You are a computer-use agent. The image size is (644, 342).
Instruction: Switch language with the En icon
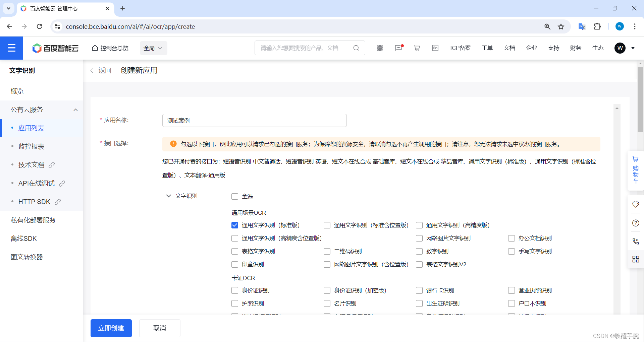coord(435,48)
